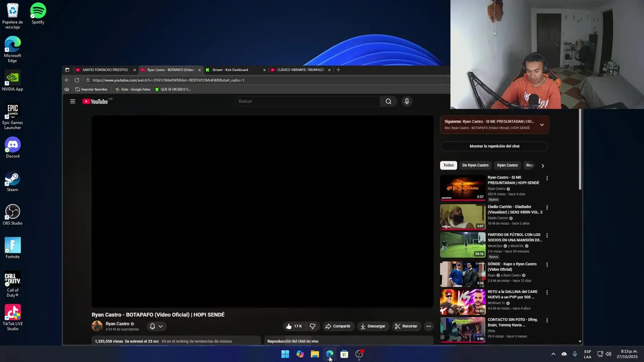Image resolution: width=644 pixels, height=362 pixels.
Task: Open the tab actions menu icon
Action: 67,70
